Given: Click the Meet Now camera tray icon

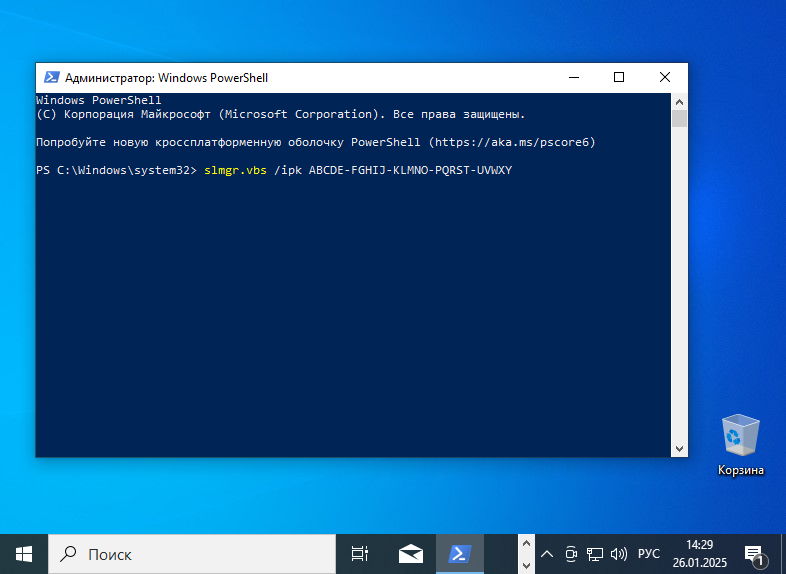Looking at the screenshot, I should (572, 553).
